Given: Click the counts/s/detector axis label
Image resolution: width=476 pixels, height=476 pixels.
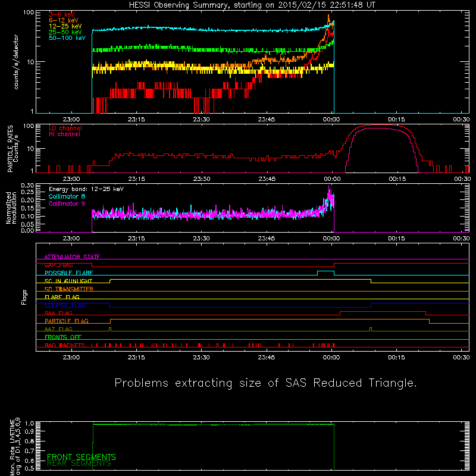Looking at the screenshot, I should pyautogui.click(x=16, y=62).
